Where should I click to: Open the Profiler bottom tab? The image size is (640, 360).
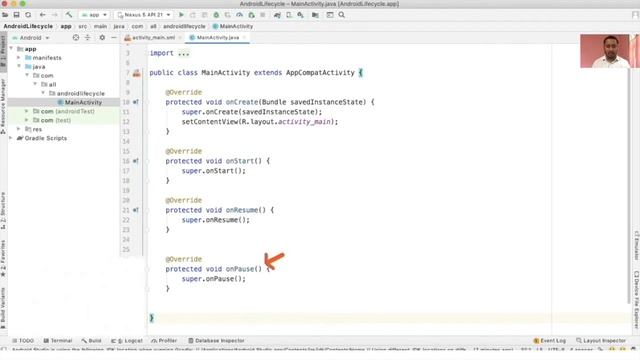click(x=164, y=340)
